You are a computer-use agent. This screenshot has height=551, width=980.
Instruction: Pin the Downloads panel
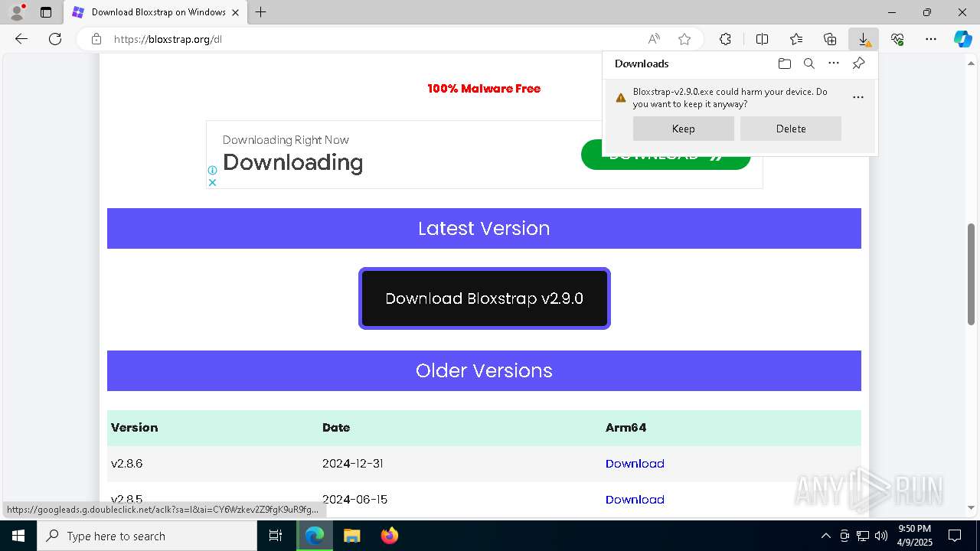859,64
